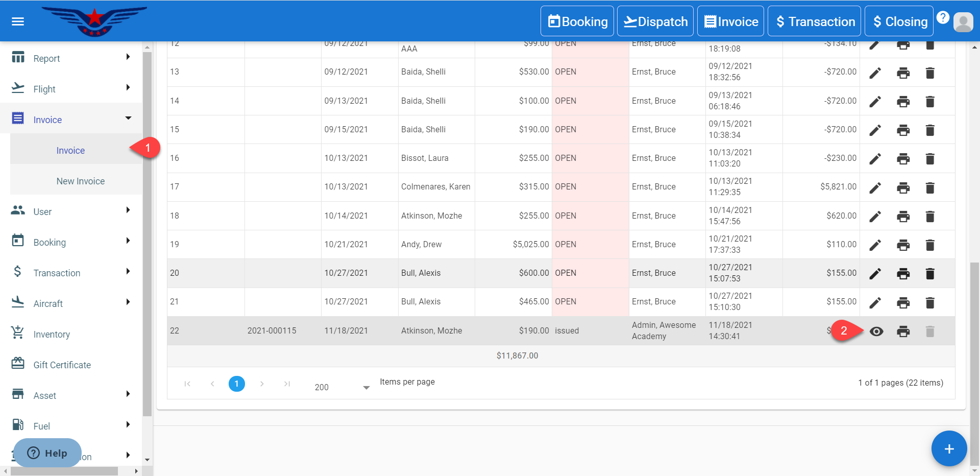Screen dimensions: 980x476
Task: Click the hamburger menu icon
Action: tap(18, 21)
